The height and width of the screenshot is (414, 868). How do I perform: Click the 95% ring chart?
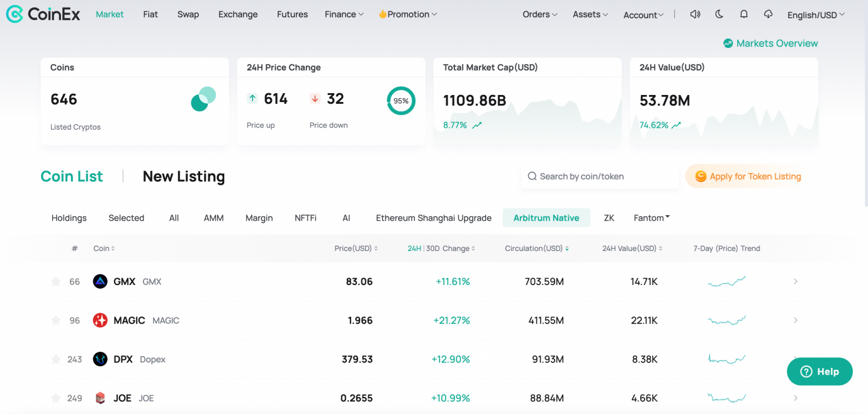click(x=401, y=101)
